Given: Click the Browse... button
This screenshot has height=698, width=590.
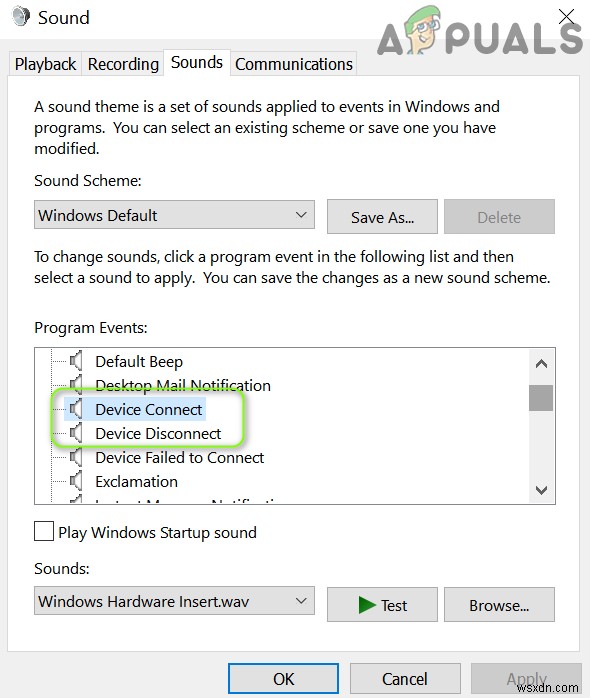Looking at the screenshot, I should [499, 605].
